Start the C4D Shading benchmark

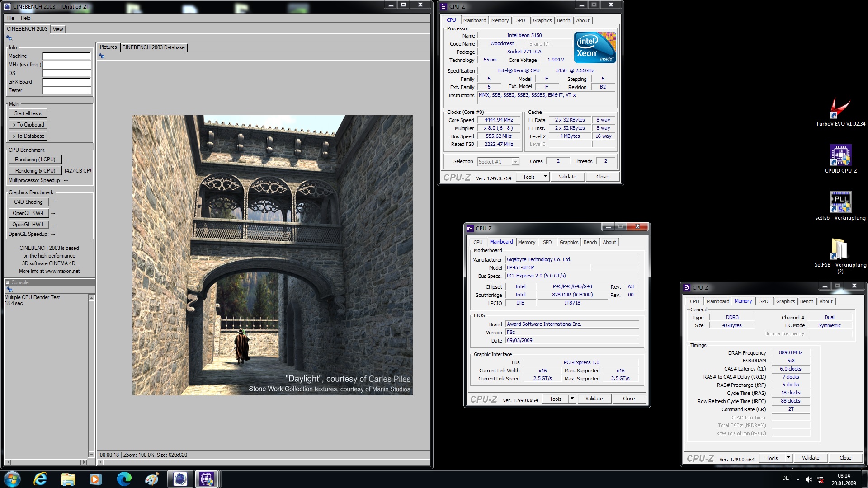28,202
